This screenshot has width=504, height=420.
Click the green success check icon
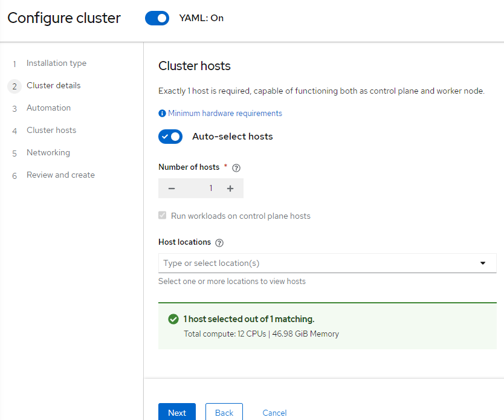click(x=173, y=319)
